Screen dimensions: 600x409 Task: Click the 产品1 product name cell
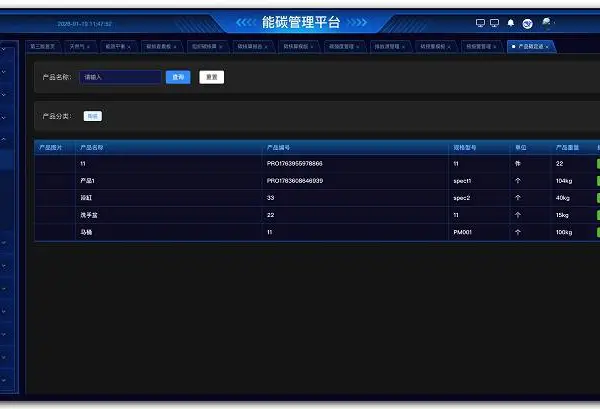point(87,181)
